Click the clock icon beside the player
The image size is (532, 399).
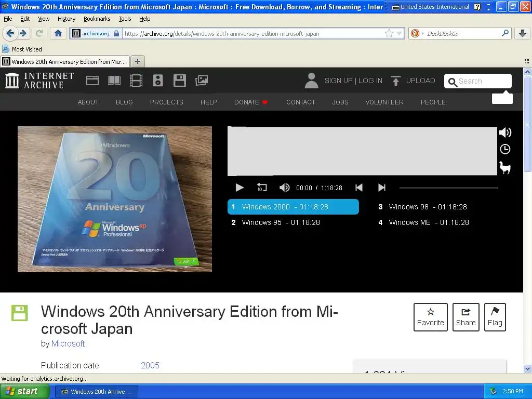click(505, 149)
